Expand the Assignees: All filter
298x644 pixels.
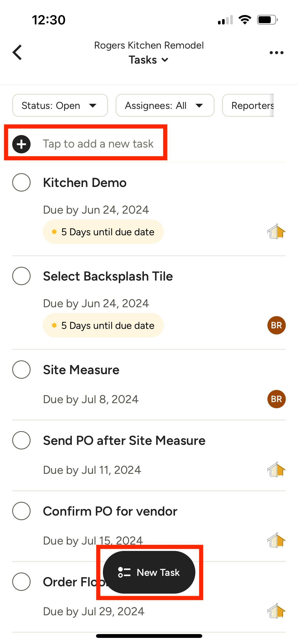[165, 105]
